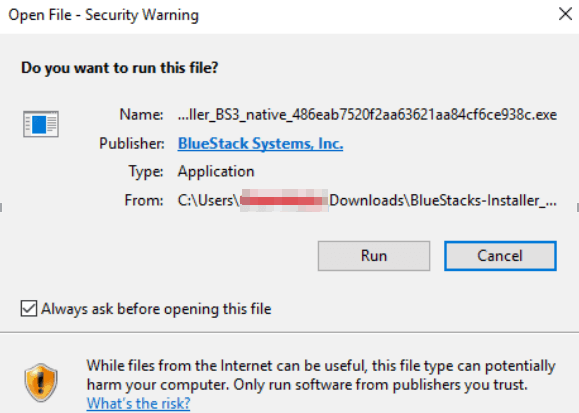Open the What's the risk? link
This screenshot has height=413, width=579.
click(x=138, y=403)
